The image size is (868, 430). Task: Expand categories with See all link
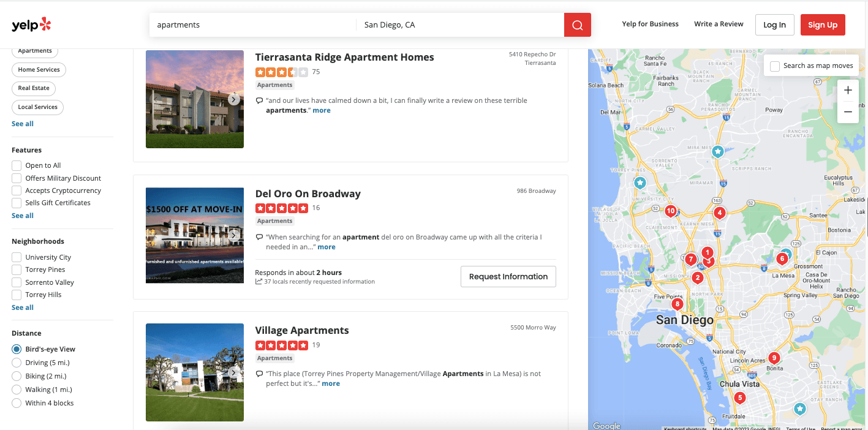[x=23, y=124]
